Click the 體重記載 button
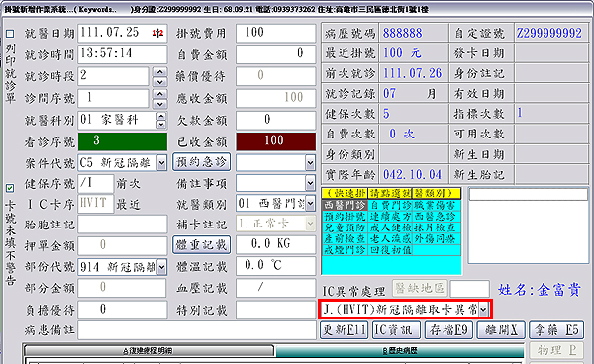Image resolution: width=594 pixels, height=364 pixels. pos(201,245)
